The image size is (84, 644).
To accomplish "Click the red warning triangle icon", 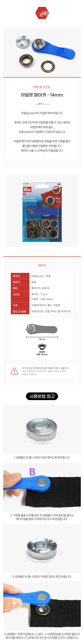I will point(14,371).
